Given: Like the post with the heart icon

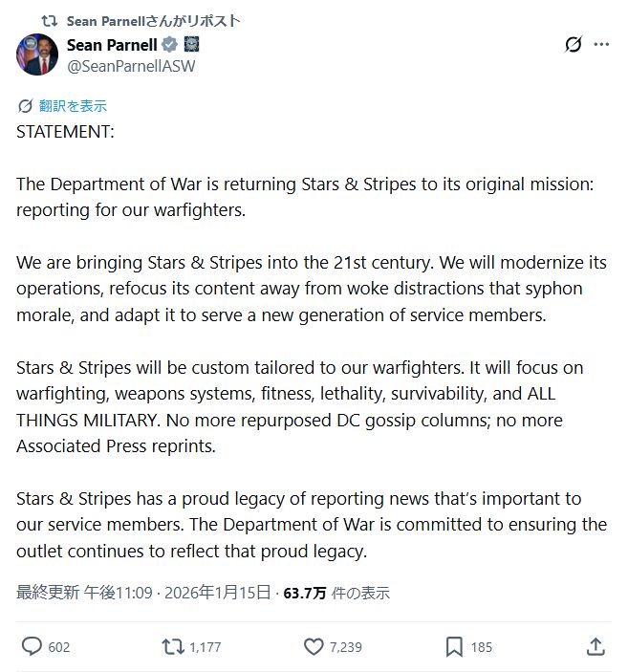Looking at the screenshot, I should (314, 647).
